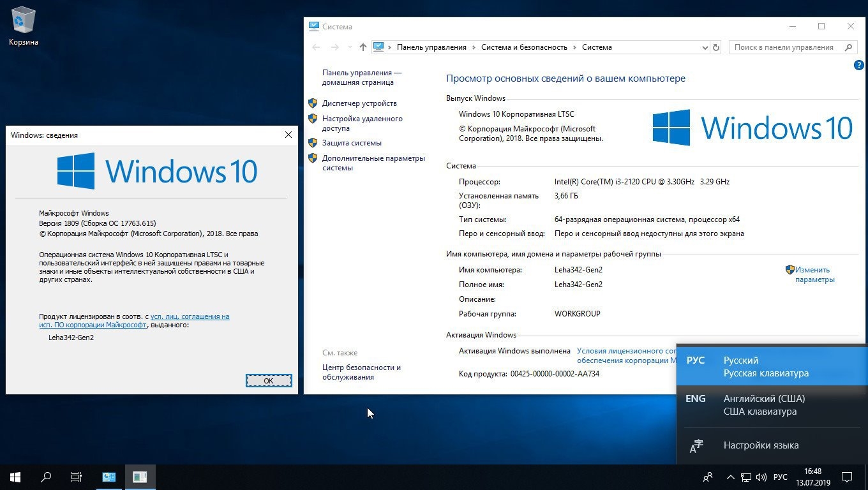Select the shield icon beside Защита системы
Viewport: 868px width, 490px height.
click(x=313, y=142)
